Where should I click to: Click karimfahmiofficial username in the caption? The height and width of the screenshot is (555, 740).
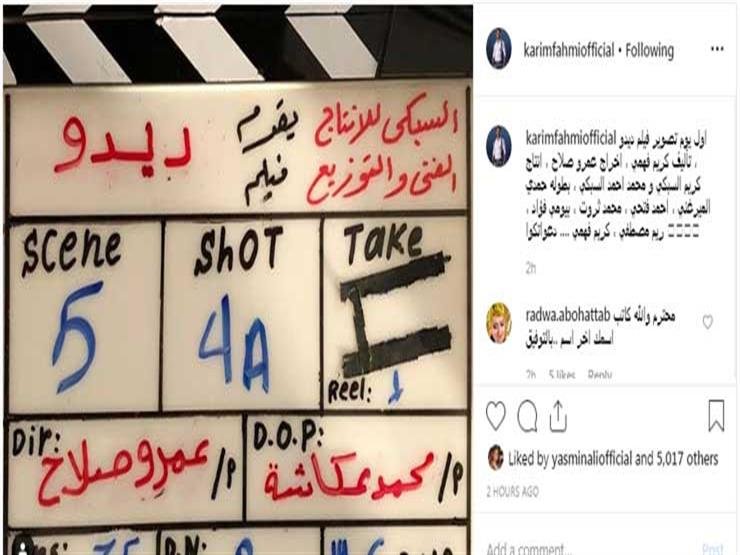(571, 138)
